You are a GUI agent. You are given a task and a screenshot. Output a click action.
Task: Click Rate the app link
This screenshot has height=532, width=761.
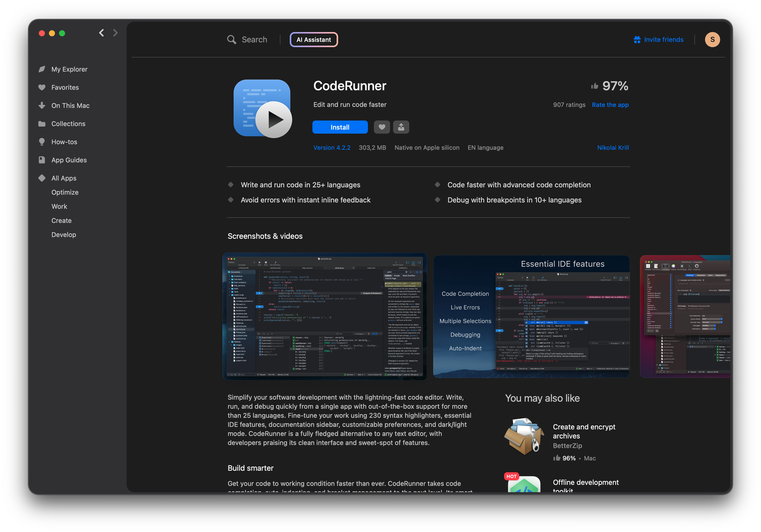610,105
